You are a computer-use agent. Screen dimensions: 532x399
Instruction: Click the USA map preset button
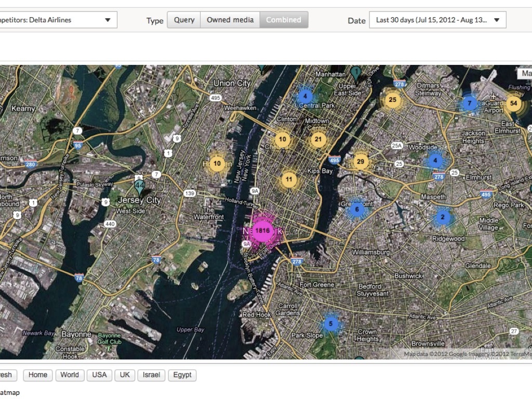pos(99,375)
